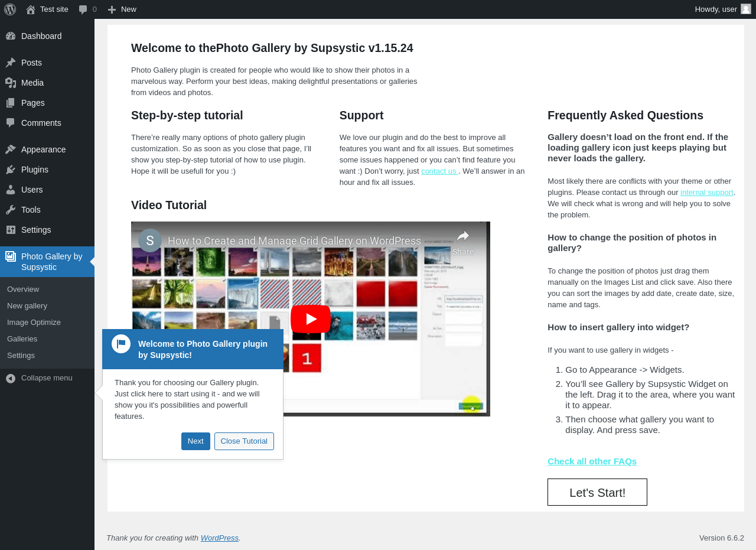The height and width of the screenshot is (550, 756).
Task: Click the Tools wrench icon
Action: click(x=11, y=210)
